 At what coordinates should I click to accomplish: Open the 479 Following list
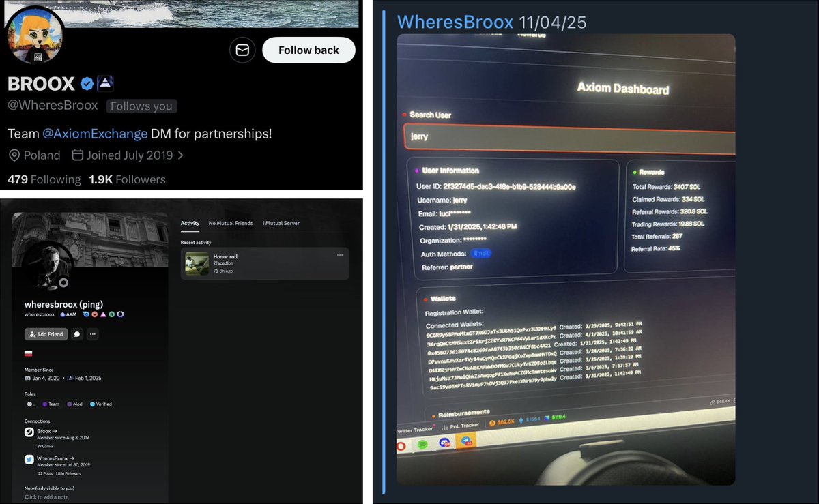pos(44,179)
